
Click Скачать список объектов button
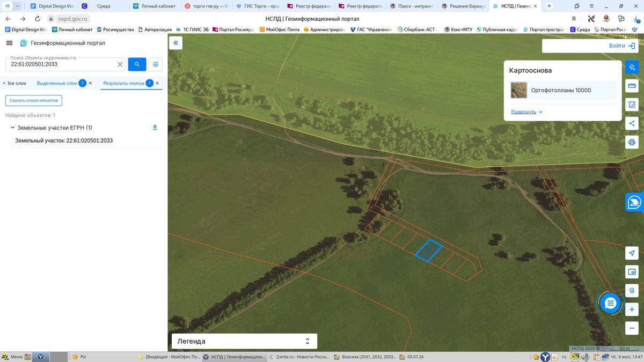[x=33, y=100]
